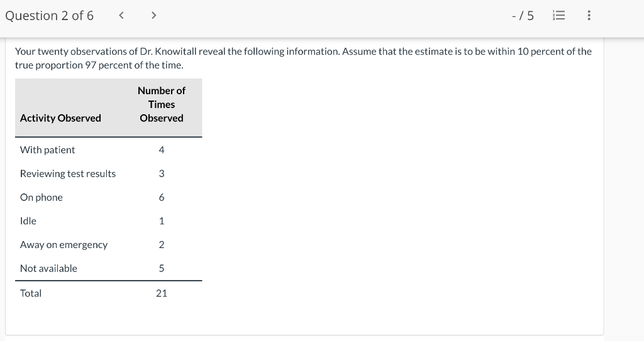This screenshot has width=644, height=341.
Task: Select the 'Reviewing test results' row label
Action: [x=68, y=173]
